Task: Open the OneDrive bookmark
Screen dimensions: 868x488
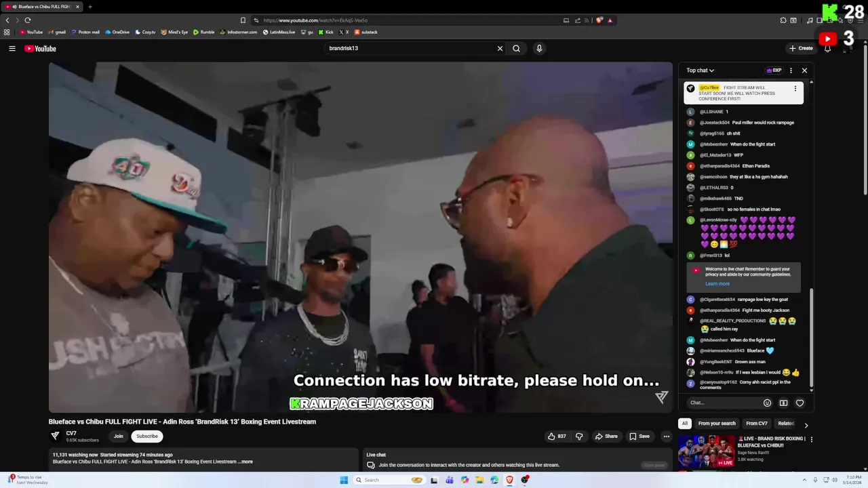Action: pyautogui.click(x=117, y=32)
